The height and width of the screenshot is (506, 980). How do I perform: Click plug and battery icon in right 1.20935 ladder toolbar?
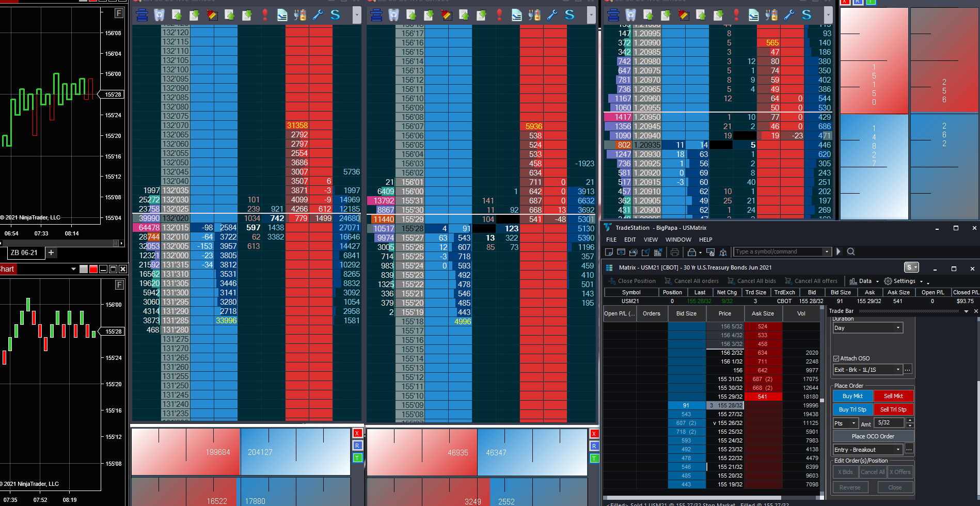pyautogui.click(x=771, y=15)
